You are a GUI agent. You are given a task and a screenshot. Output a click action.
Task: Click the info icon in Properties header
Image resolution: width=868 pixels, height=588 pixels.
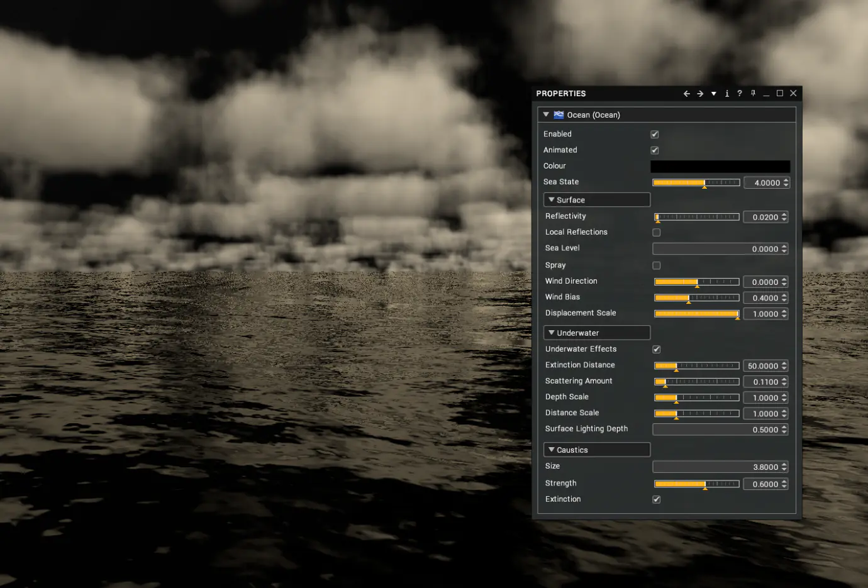pyautogui.click(x=727, y=94)
